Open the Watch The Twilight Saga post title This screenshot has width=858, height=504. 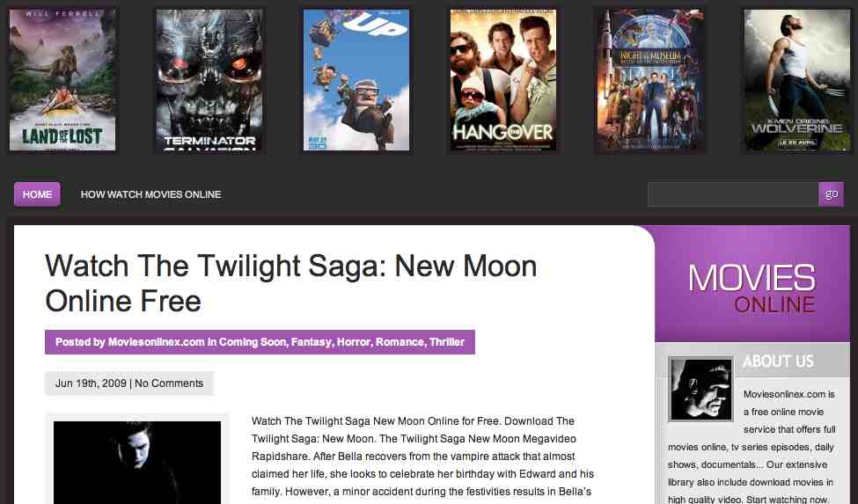click(290, 283)
